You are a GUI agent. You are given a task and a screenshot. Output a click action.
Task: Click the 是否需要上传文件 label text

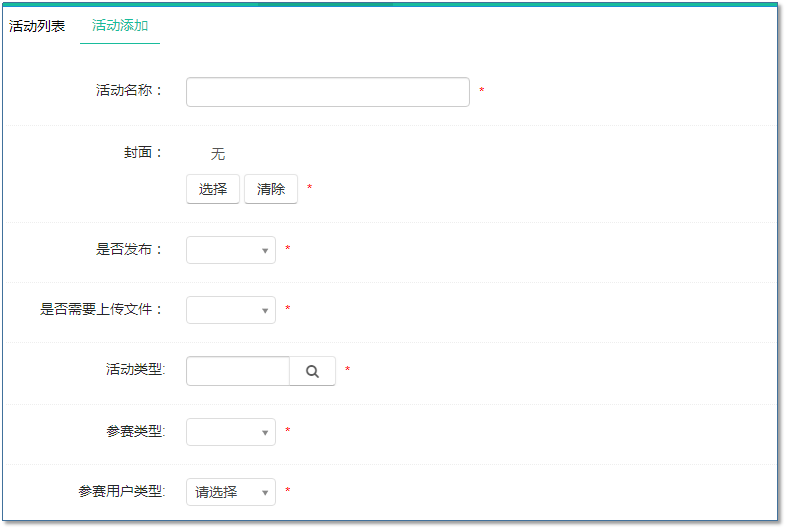tap(101, 310)
